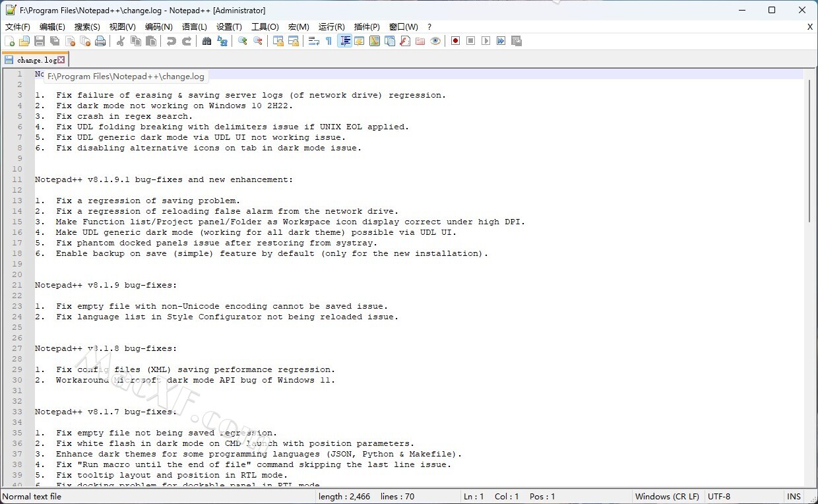Open the 编码(N) menu

[x=159, y=27]
